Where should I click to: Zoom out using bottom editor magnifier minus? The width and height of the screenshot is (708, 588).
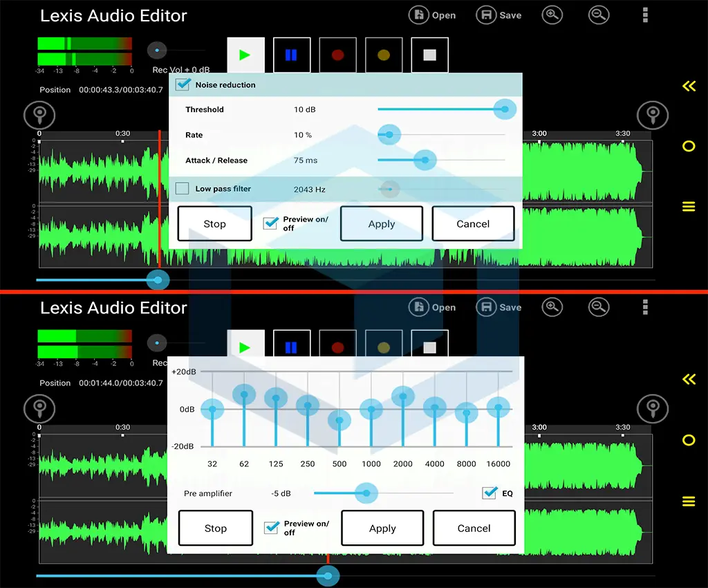pyautogui.click(x=599, y=308)
